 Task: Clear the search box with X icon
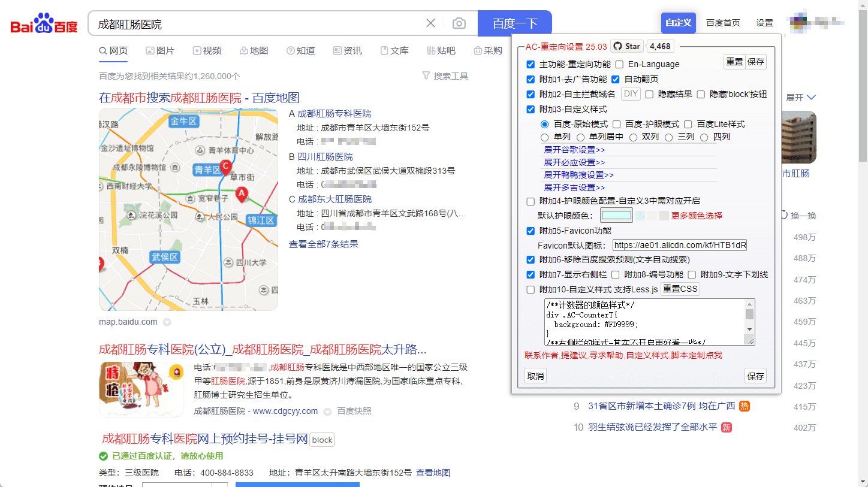click(430, 23)
